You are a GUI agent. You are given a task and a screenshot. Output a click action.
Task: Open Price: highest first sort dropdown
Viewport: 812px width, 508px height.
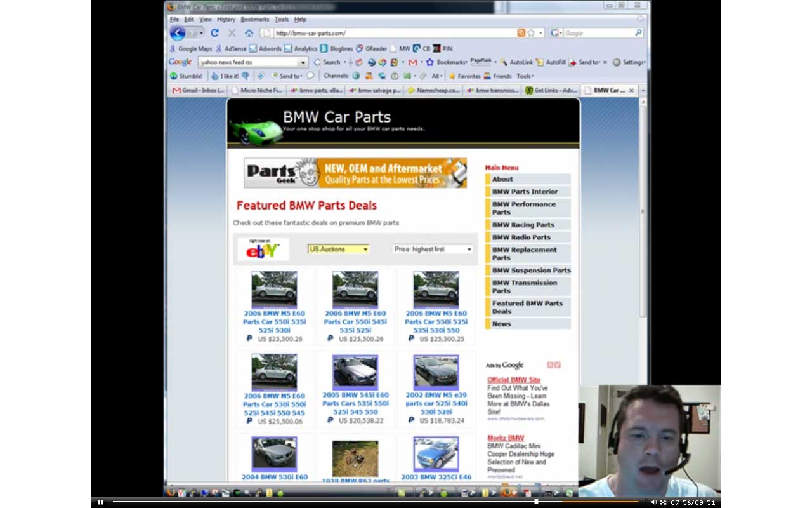click(x=433, y=249)
